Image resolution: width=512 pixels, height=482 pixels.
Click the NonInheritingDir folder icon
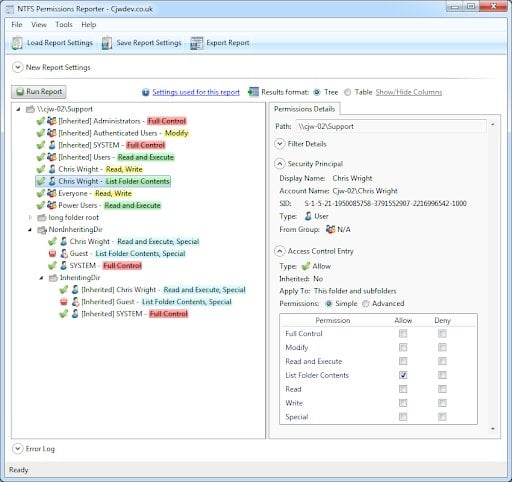pos(42,230)
